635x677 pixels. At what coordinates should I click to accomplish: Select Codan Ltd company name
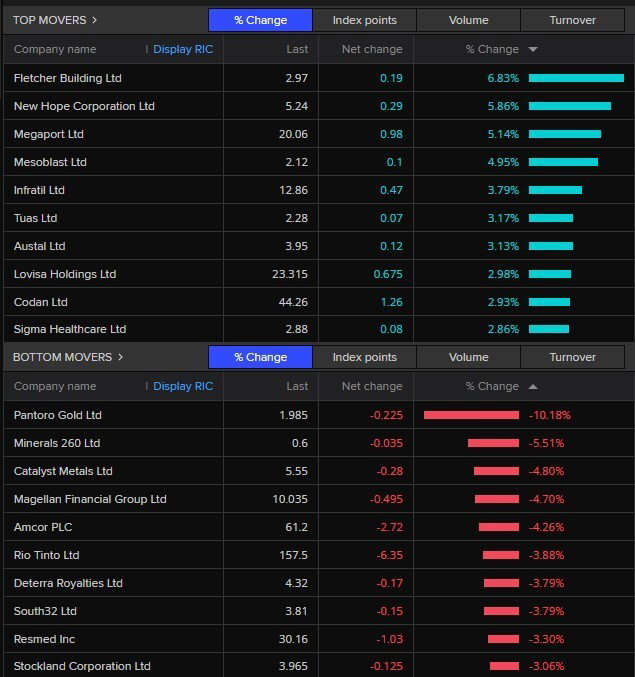click(41, 302)
